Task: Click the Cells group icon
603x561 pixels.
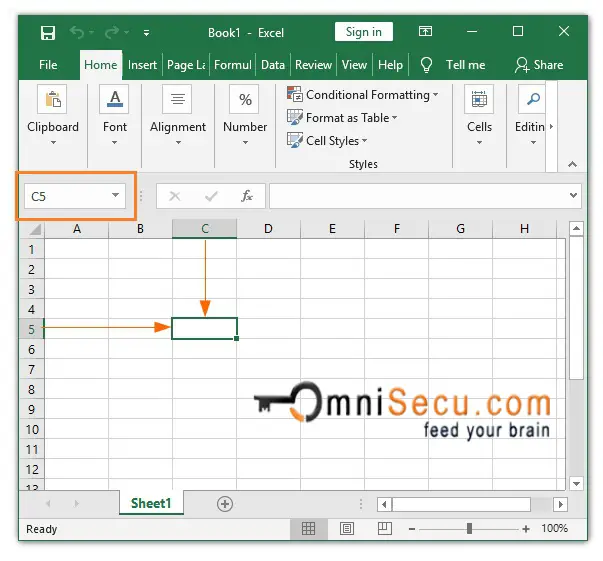Action: (479, 99)
